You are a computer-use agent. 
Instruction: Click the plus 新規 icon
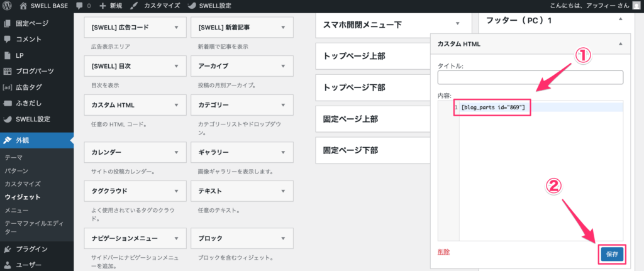(103, 6)
